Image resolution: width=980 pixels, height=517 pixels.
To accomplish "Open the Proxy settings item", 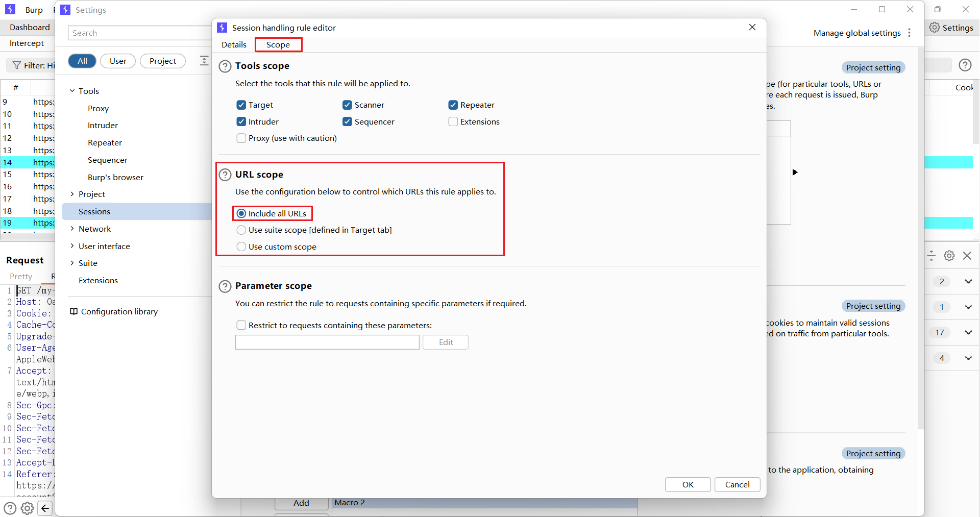I will click(x=98, y=108).
